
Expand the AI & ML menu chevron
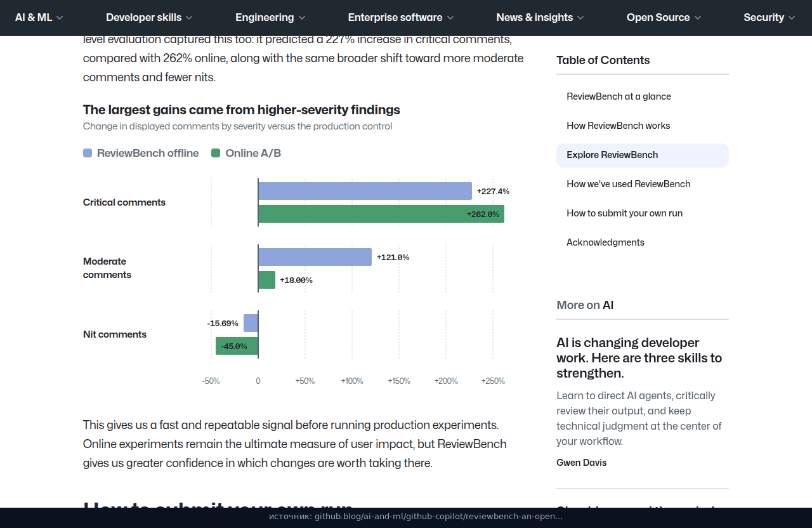point(60,18)
